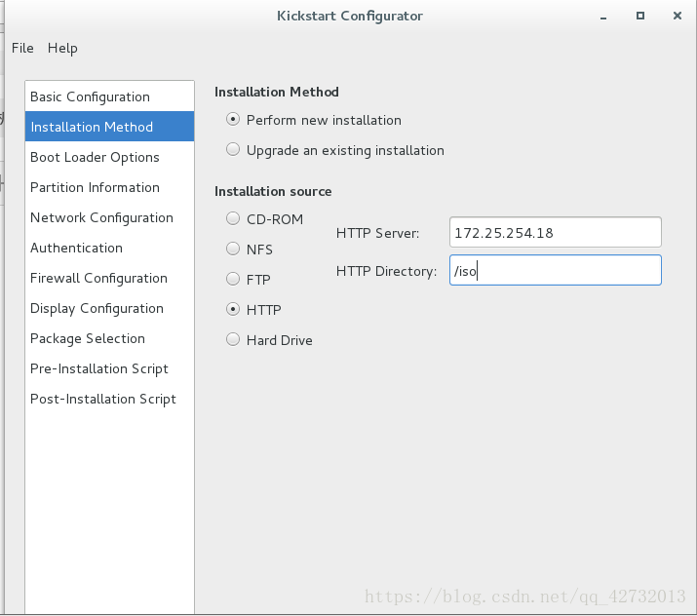Focus the HTTP Directory text field
697x616 pixels.
click(556, 270)
